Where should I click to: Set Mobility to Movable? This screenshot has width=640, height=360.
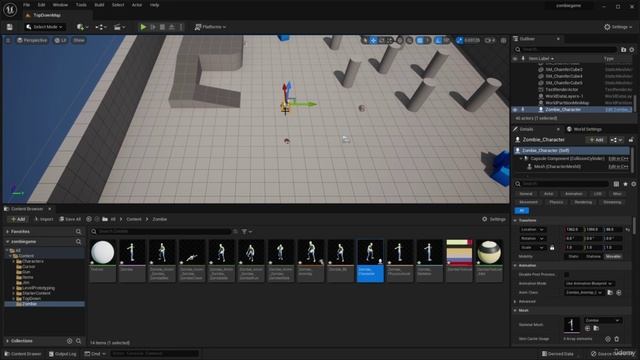tap(613, 256)
